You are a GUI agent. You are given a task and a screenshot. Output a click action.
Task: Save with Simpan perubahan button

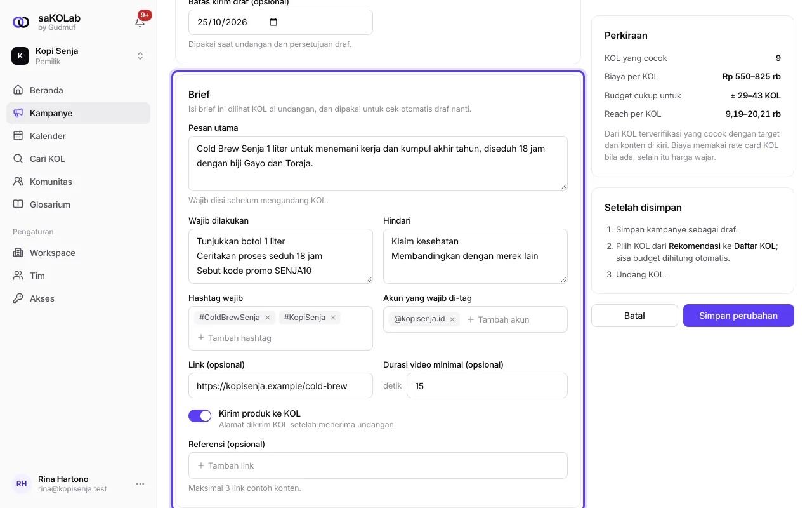738,316
